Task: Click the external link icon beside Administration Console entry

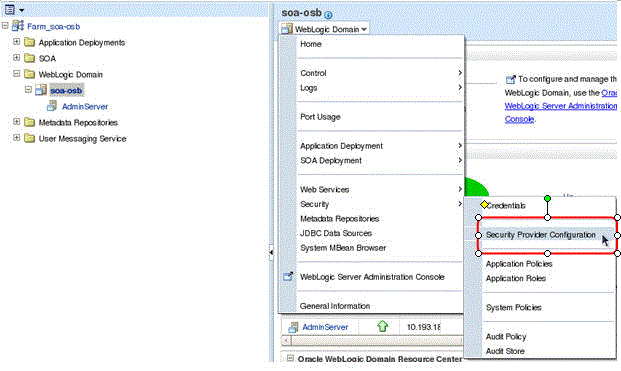Action: tap(288, 276)
